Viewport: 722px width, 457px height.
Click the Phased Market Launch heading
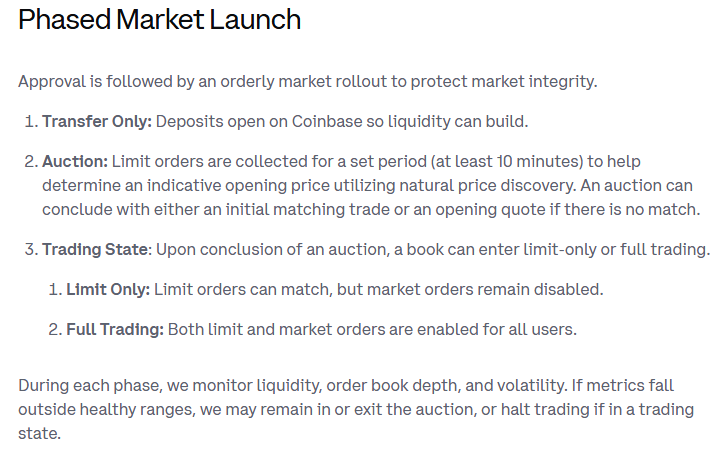coord(159,20)
